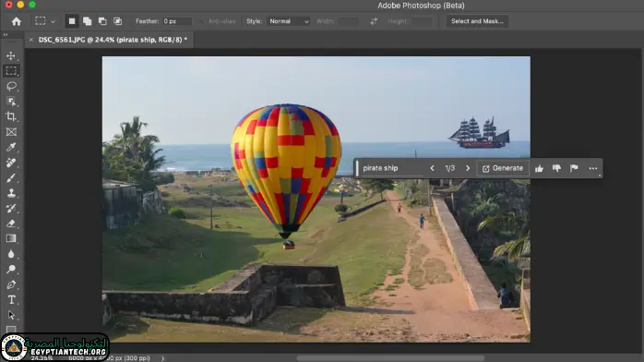Select the Clone Stamp tool
This screenshot has width=644, height=362.
click(11, 193)
